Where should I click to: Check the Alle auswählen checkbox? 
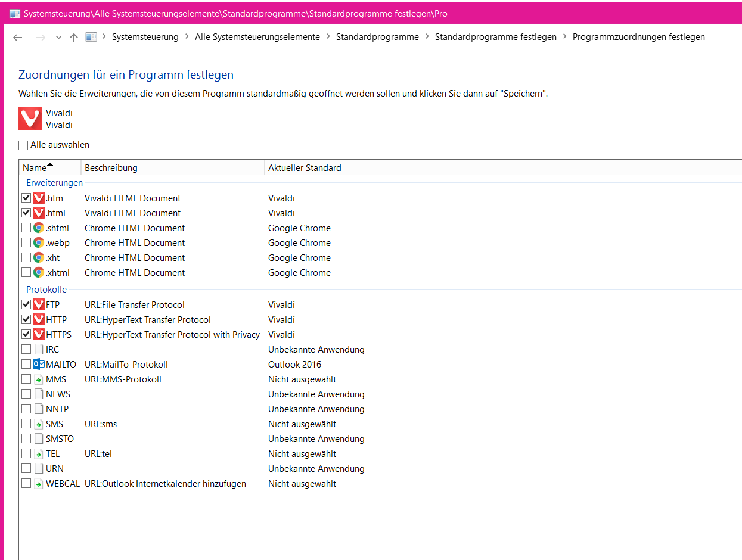tap(23, 145)
